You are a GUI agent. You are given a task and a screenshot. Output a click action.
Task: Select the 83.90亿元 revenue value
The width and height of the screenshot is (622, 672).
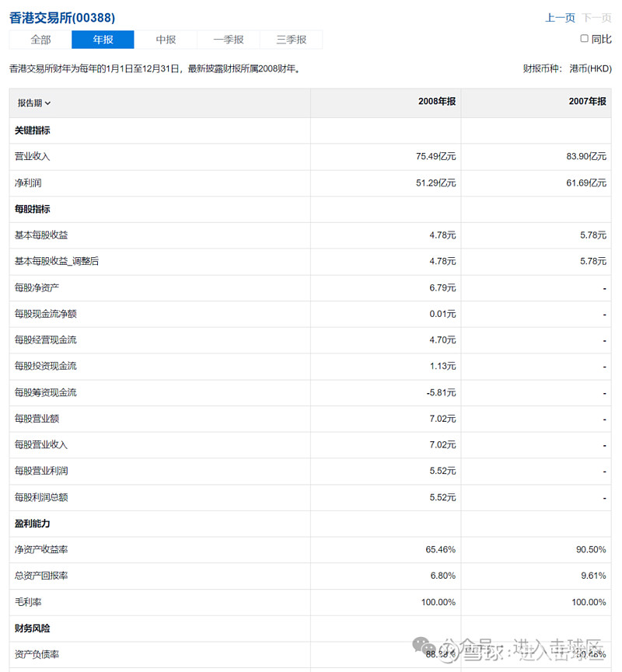(586, 156)
